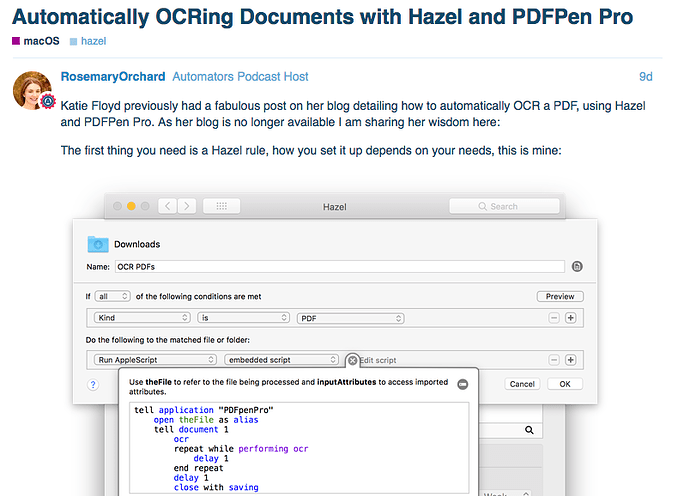Open the PDF file type dropdown

350,318
